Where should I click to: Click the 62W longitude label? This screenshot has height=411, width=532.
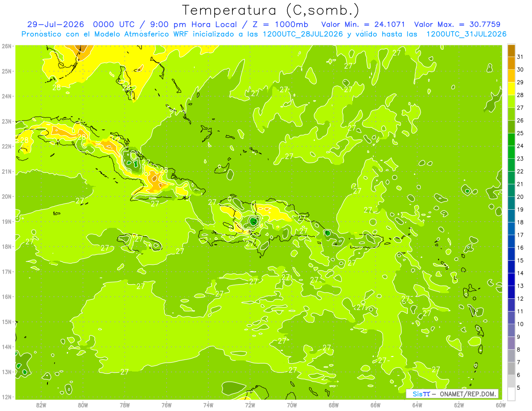[x=459, y=405]
